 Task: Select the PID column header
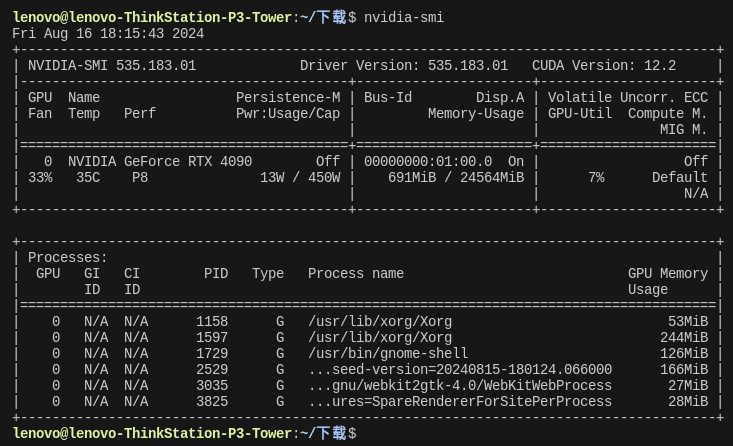click(216, 273)
